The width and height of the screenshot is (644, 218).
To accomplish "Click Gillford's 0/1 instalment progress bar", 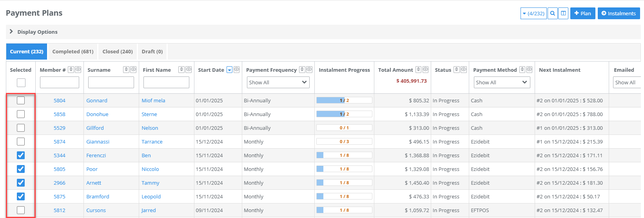I will pyautogui.click(x=344, y=128).
